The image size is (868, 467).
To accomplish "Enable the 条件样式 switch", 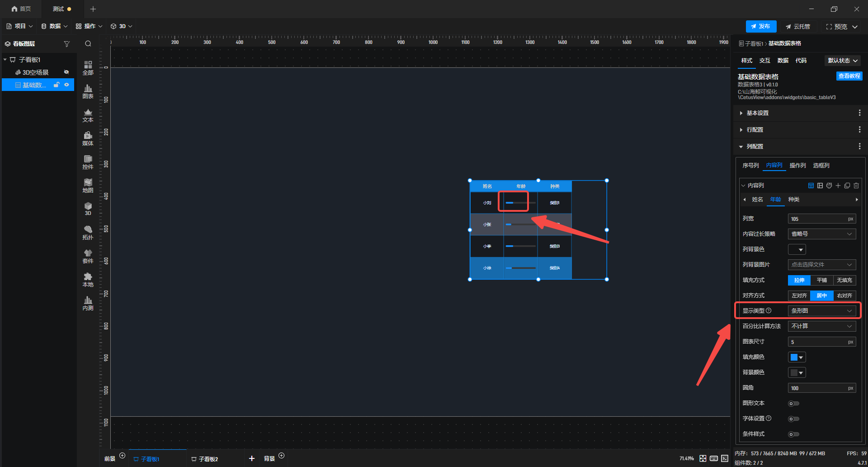I will coord(793,434).
